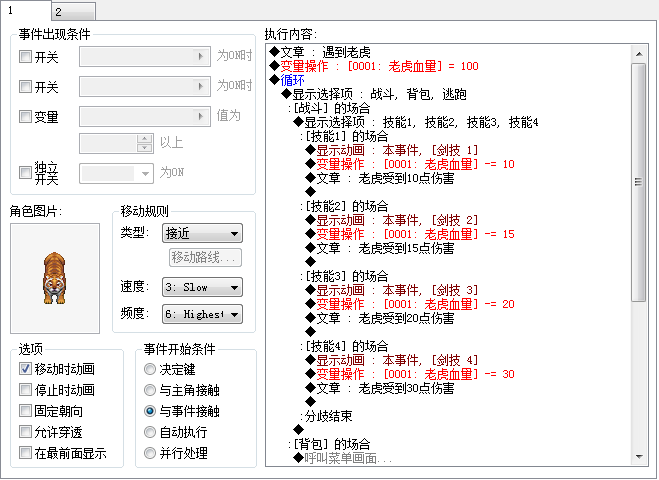This screenshot has height=480, width=659.
Task: Open the first 开关 selector field
Action: (x=145, y=56)
